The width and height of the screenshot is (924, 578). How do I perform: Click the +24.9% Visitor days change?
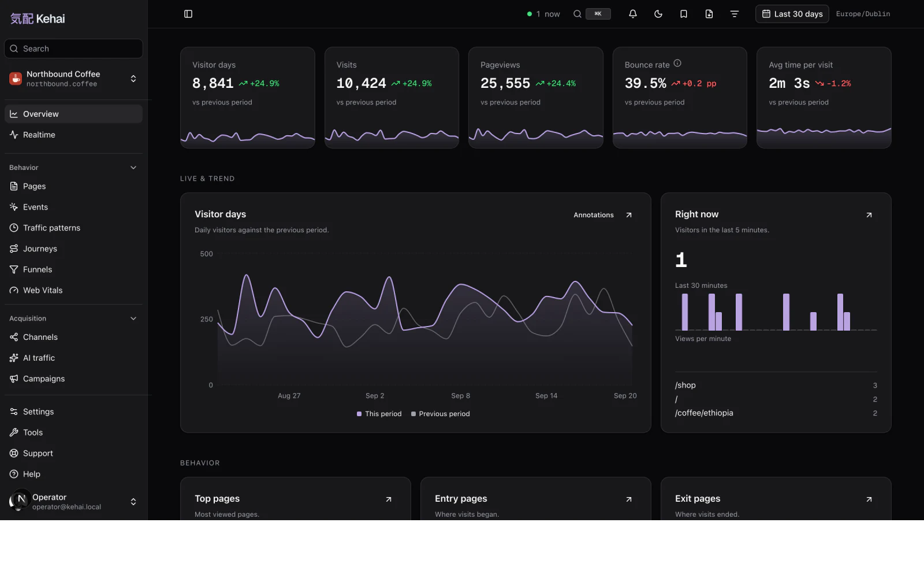pyautogui.click(x=259, y=84)
